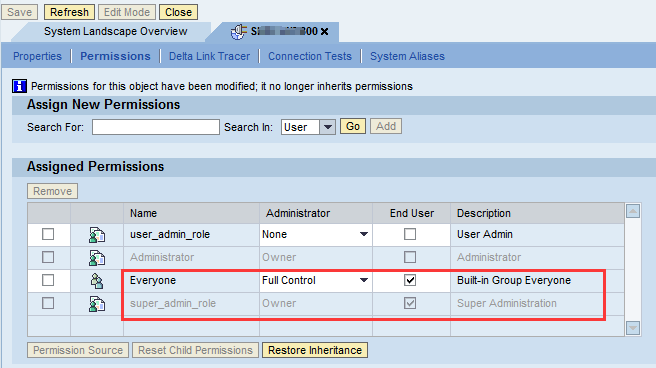Click the Built-in Group Everyone description
Screen dimensions: 656x368
514,280
